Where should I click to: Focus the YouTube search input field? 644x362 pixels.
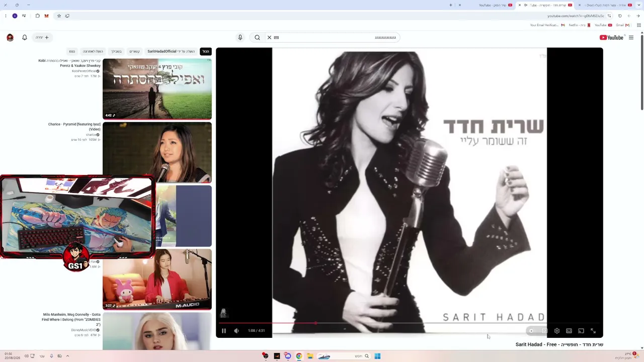(x=337, y=37)
